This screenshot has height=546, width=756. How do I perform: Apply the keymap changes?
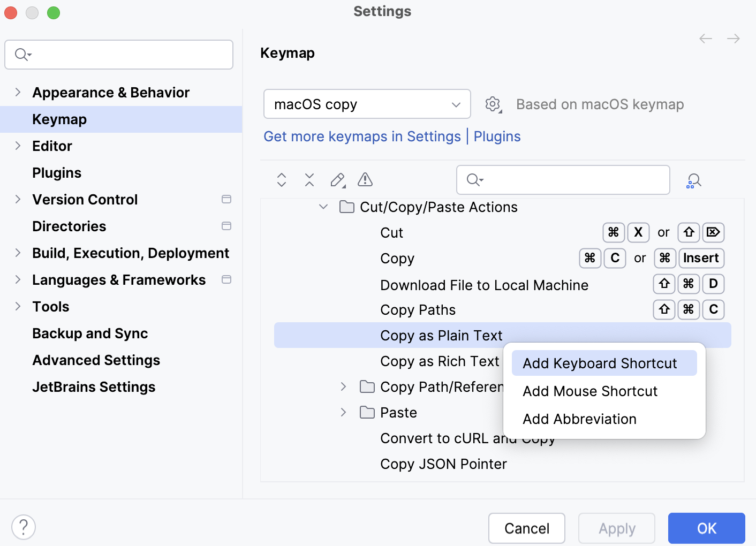tap(616, 528)
